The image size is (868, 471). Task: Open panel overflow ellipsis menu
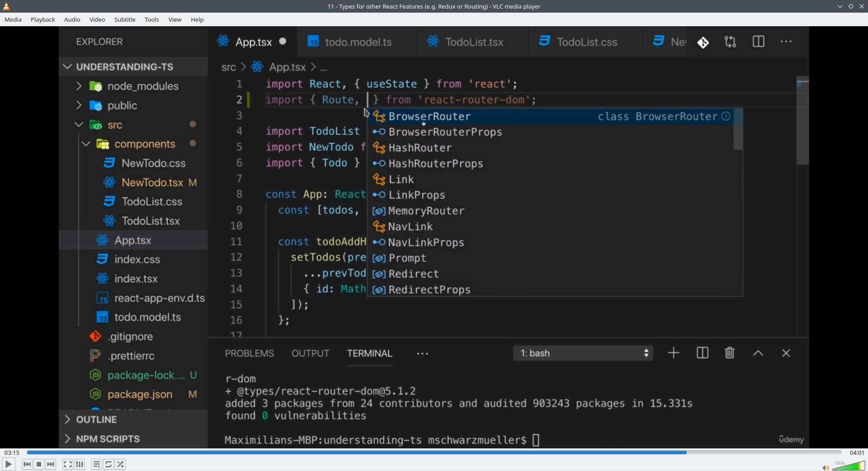(423, 354)
